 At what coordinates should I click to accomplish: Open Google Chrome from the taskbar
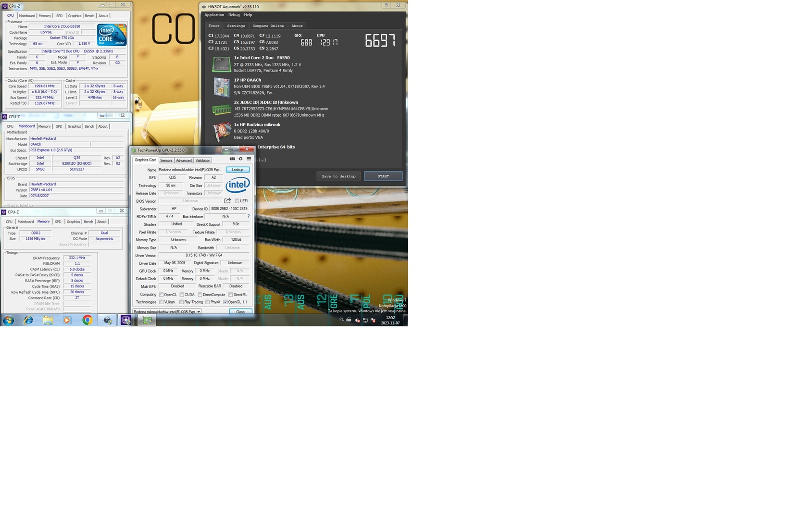pos(87,320)
